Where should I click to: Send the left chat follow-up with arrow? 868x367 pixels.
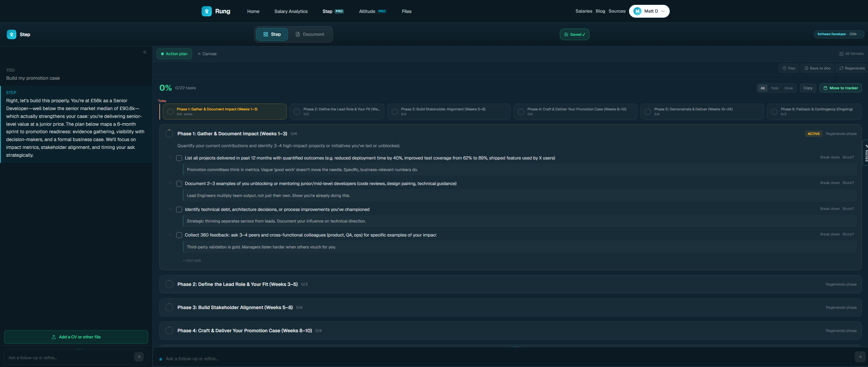139,357
